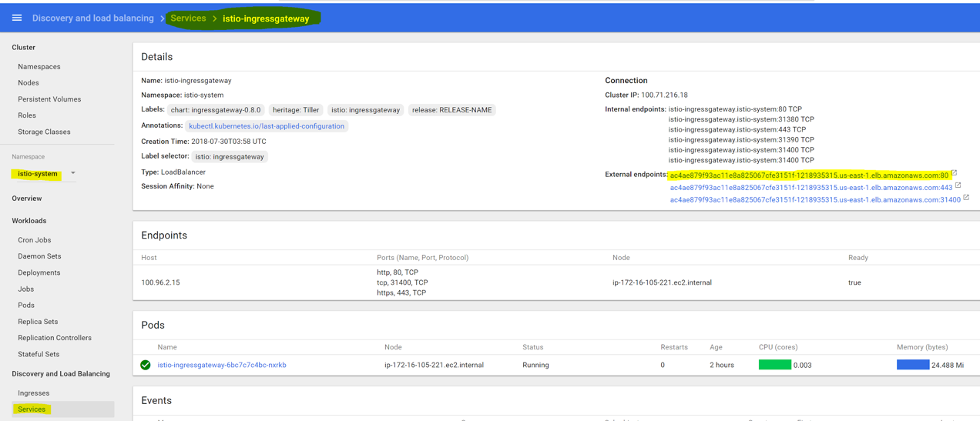Go to Discovery and load balancing breadcrumb
Image resolution: width=980 pixels, height=421 pixels.
click(x=93, y=18)
